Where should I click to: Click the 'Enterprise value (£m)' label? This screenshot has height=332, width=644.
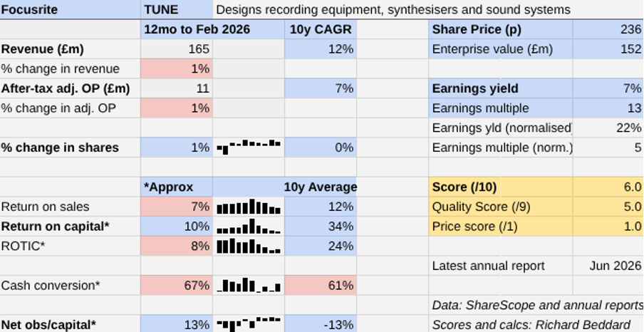[x=501, y=49]
